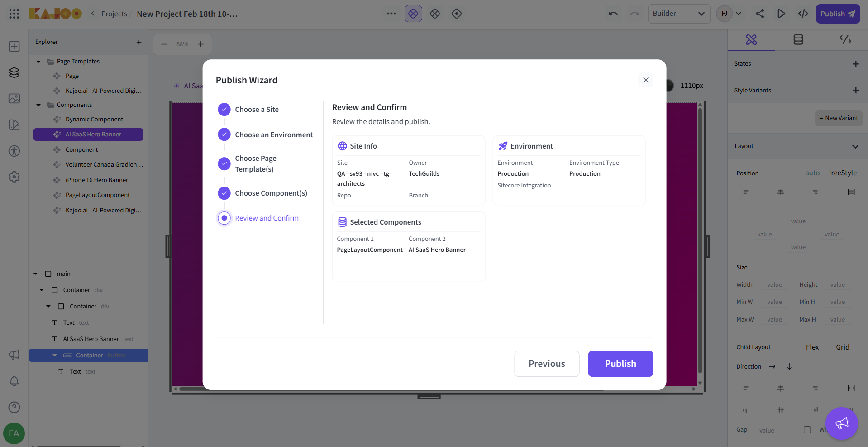Open the help question mark icon
868x447 pixels.
pyautogui.click(x=14, y=407)
